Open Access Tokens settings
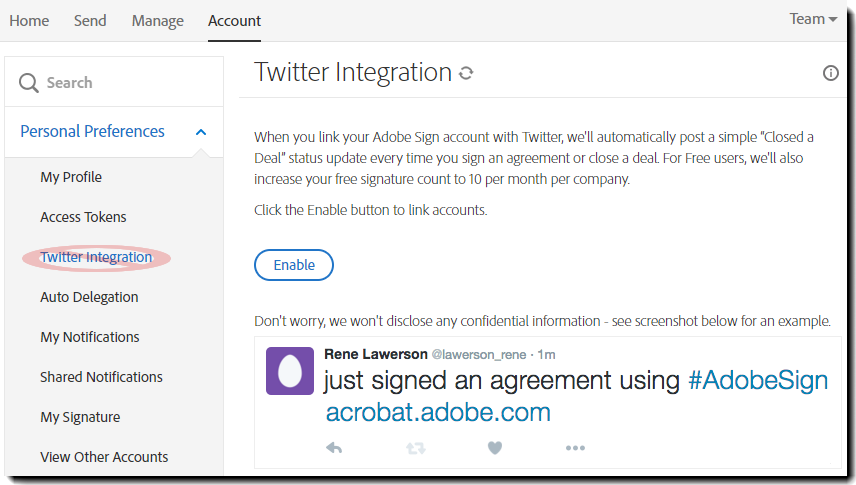This screenshot has height=485, width=856. coord(83,217)
